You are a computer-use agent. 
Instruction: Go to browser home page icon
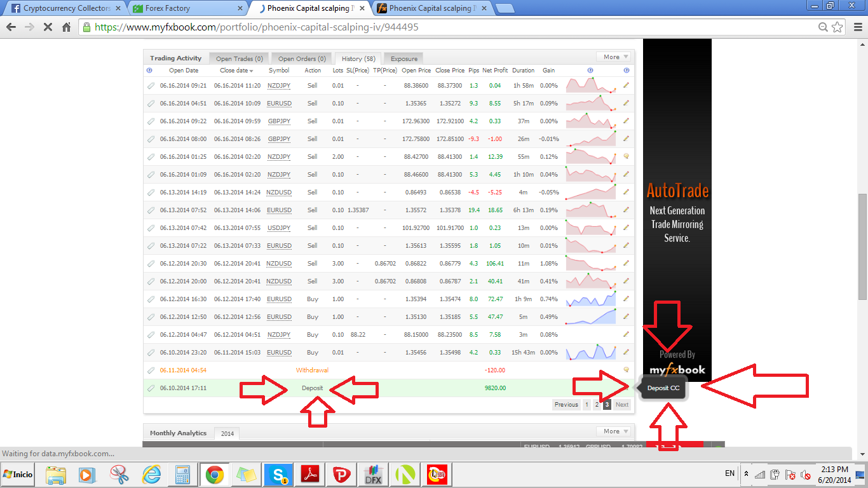[x=67, y=27]
